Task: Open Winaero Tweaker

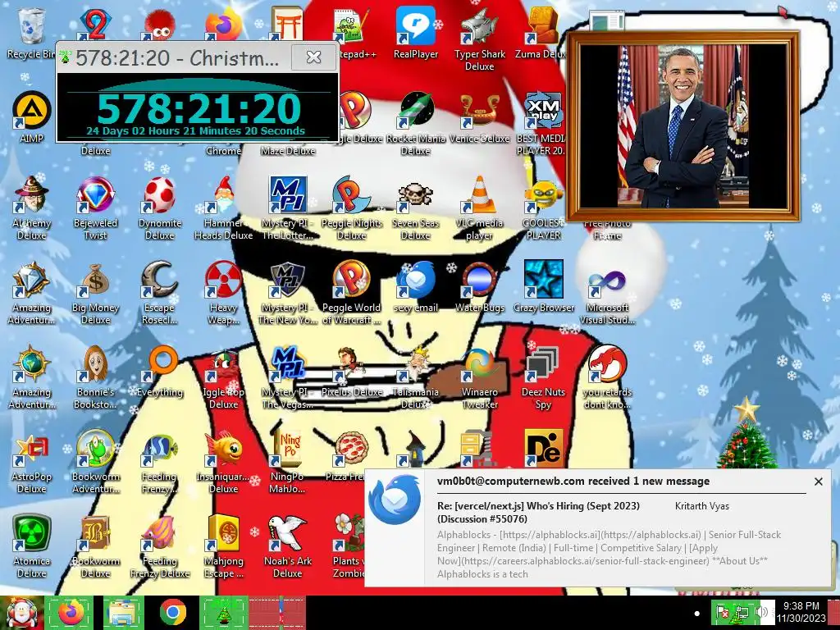Action: [479, 377]
